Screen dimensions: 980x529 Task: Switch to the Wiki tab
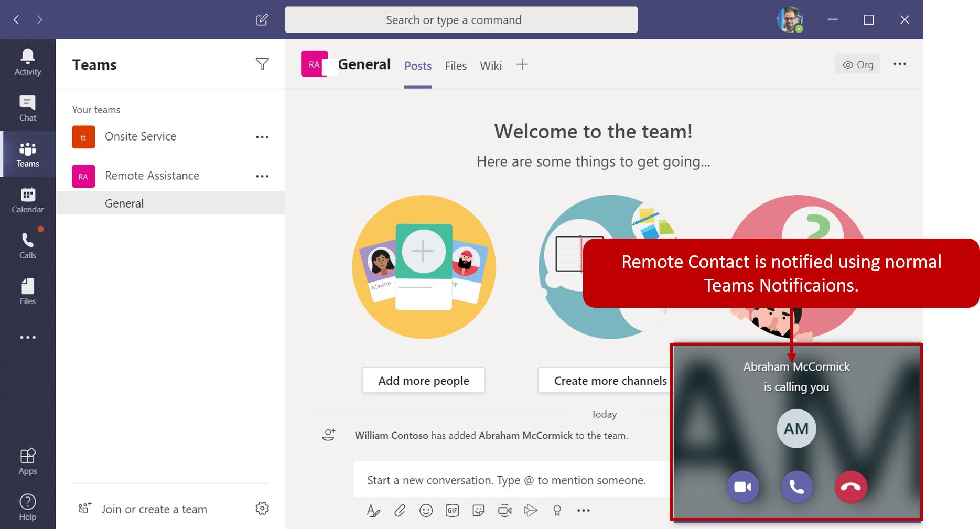tap(491, 66)
